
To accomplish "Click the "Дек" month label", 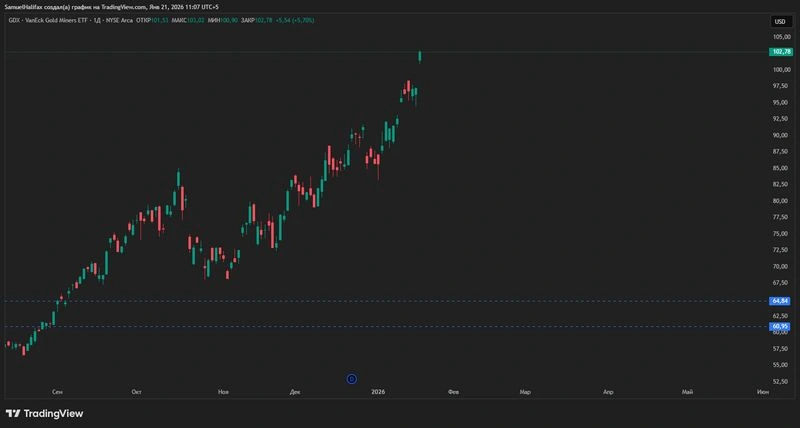I will (x=295, y=392).
